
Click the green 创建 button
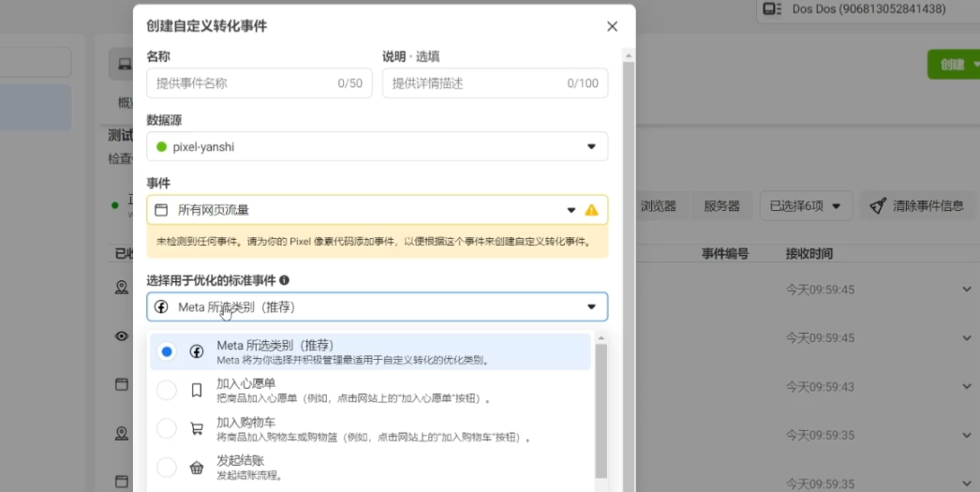pos(953,65)
